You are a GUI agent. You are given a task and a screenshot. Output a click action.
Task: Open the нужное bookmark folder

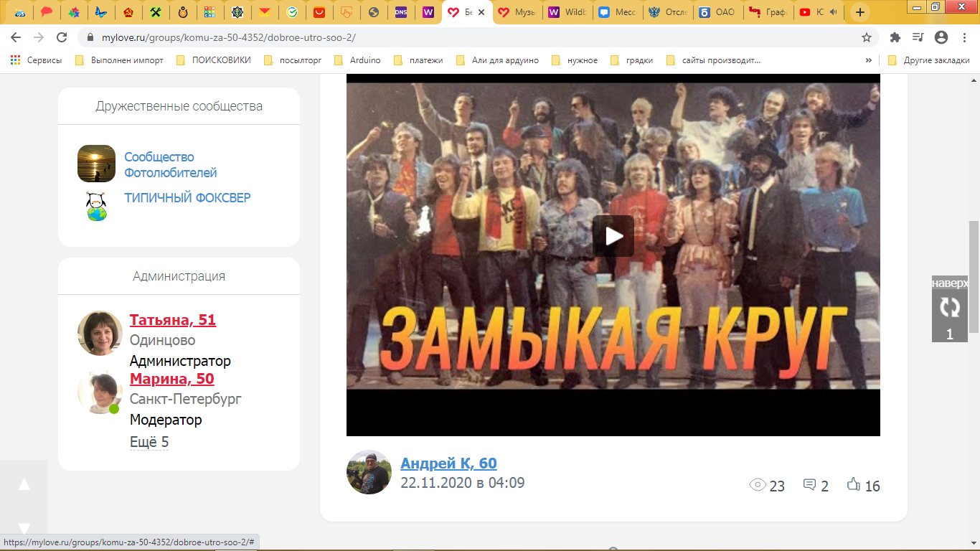[x=574, y=60]
